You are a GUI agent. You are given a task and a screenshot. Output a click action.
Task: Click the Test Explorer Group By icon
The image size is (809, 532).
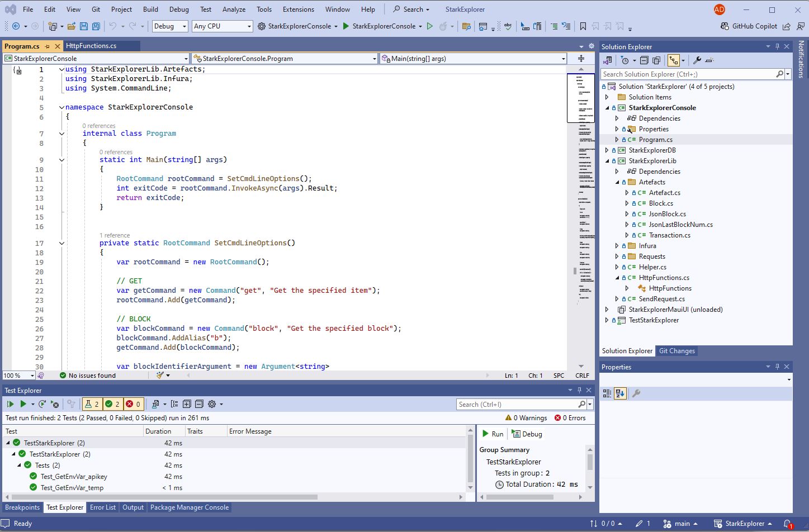[x=174, y=404]
